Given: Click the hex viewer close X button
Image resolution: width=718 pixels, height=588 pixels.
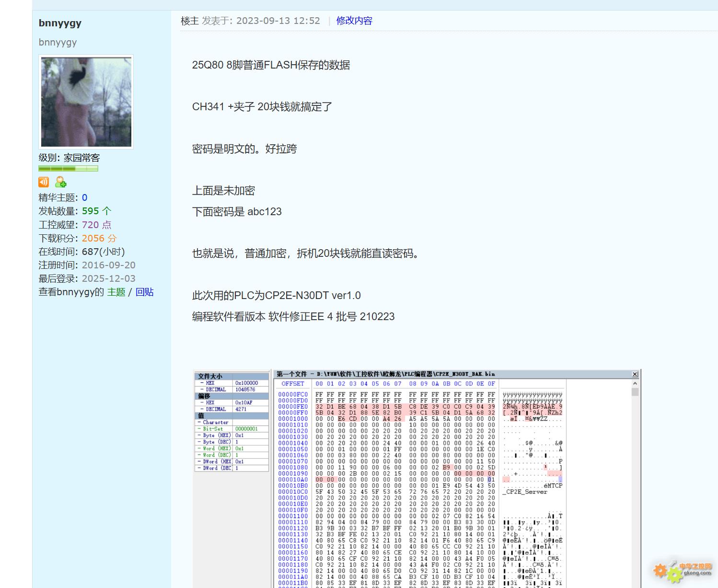Looking at the screenshot, I should point(635,374).
